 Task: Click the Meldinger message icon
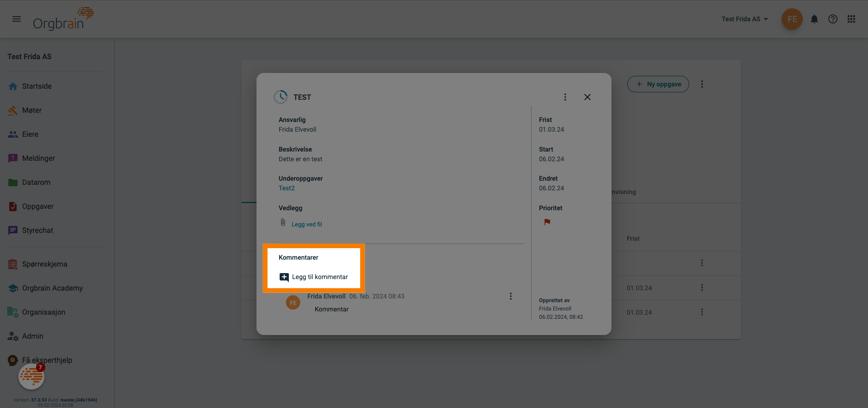click(x=13, y=158)
